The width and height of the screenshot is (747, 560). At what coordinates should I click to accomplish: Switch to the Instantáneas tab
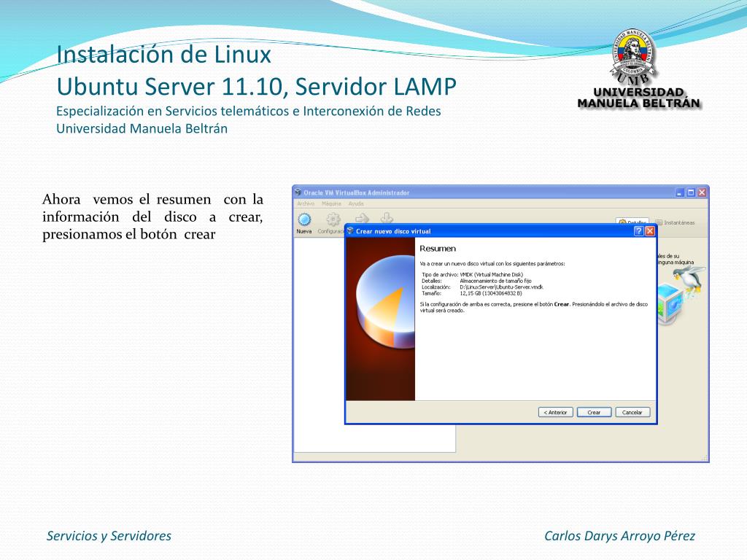tap(675, 222)
